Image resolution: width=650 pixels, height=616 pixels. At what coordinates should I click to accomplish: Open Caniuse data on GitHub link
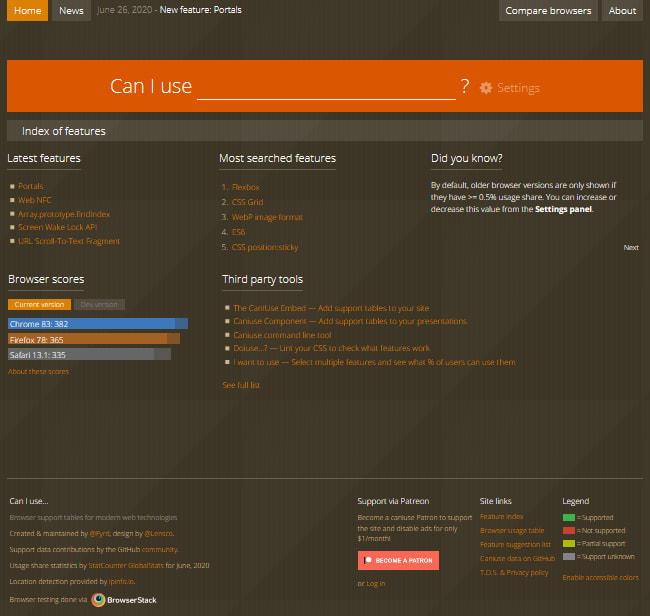point(517,558)
